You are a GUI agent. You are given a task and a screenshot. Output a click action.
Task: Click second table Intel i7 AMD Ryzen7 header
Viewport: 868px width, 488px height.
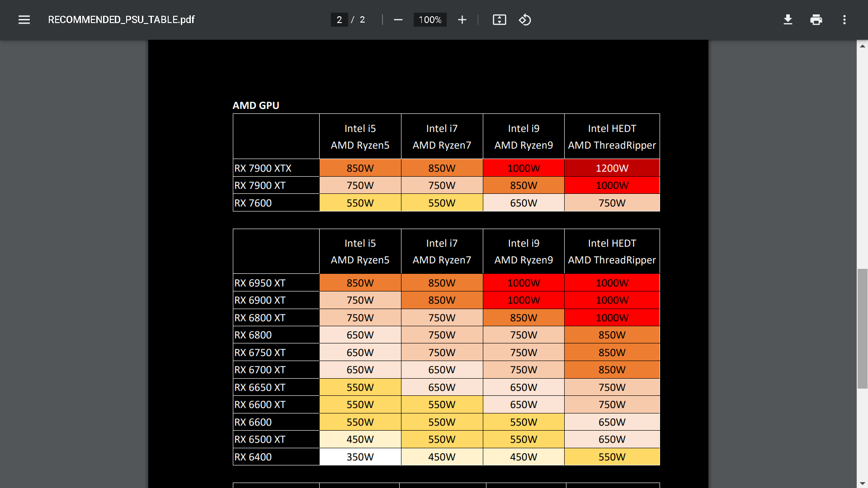[x=442, y=251]
